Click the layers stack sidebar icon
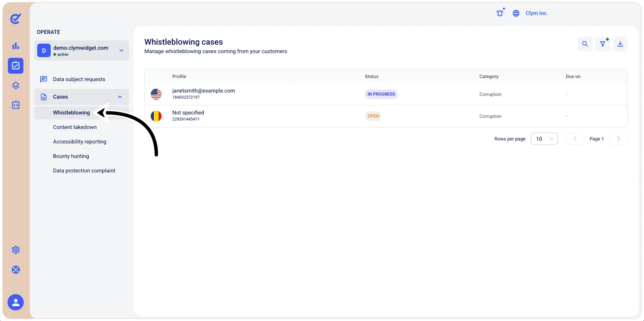 pyautogui.click(x=16, y=85)
